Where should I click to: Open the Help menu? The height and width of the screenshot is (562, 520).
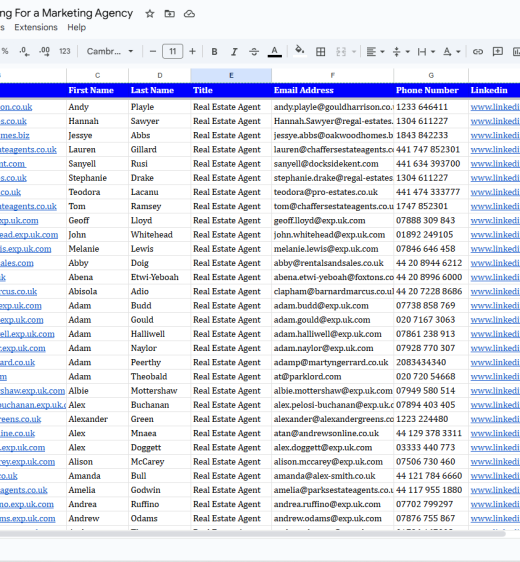(x=77, y=27)
